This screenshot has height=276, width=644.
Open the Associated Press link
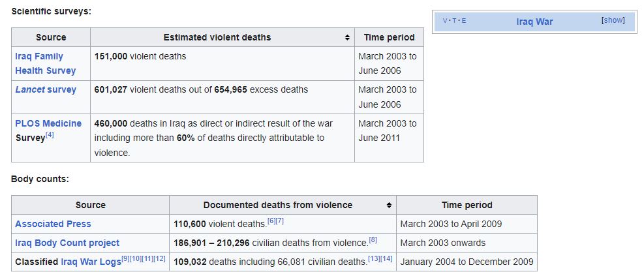click(x=53, y=224)
